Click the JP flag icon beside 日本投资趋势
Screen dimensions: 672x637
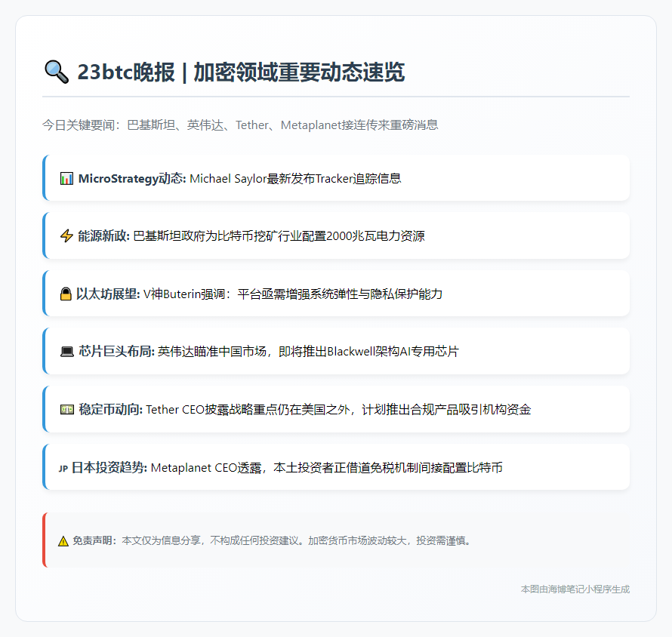pyautogui.click(x=63, y=468)
